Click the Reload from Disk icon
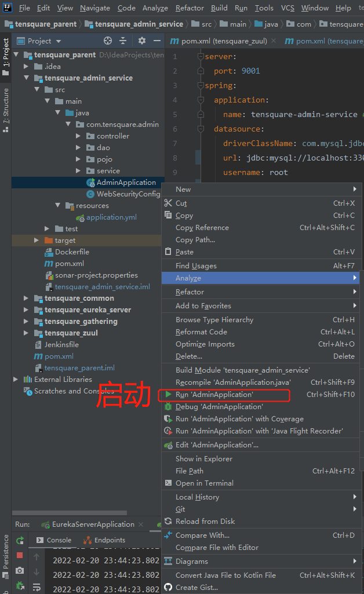364x594 pixels. pyautogui.click(x=168, y=521)
